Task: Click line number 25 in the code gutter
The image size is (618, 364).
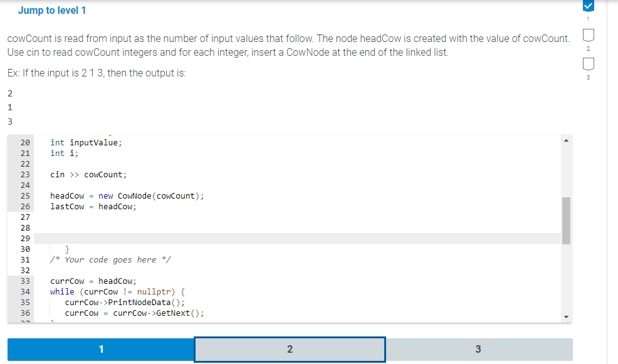Action: (24, 195)
